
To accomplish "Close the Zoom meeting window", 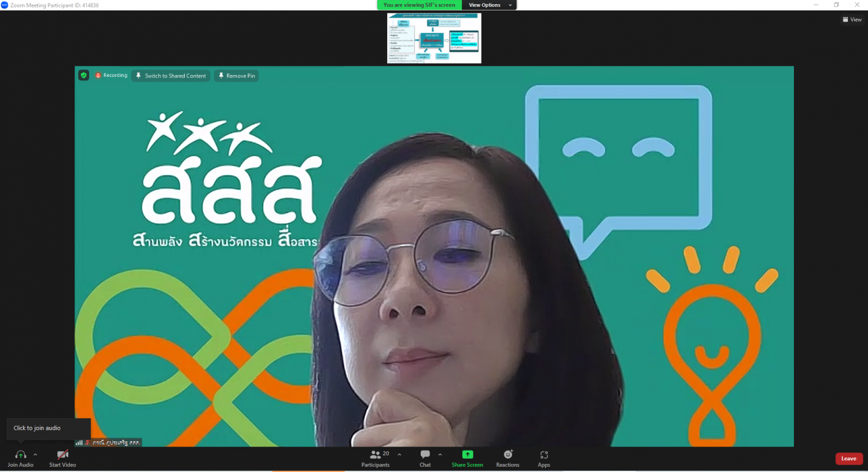I will click(x=857, y=5).
